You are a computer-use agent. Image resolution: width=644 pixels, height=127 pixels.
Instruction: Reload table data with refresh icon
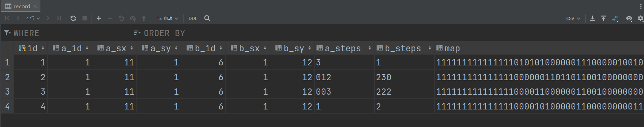[x=73, y=18]
